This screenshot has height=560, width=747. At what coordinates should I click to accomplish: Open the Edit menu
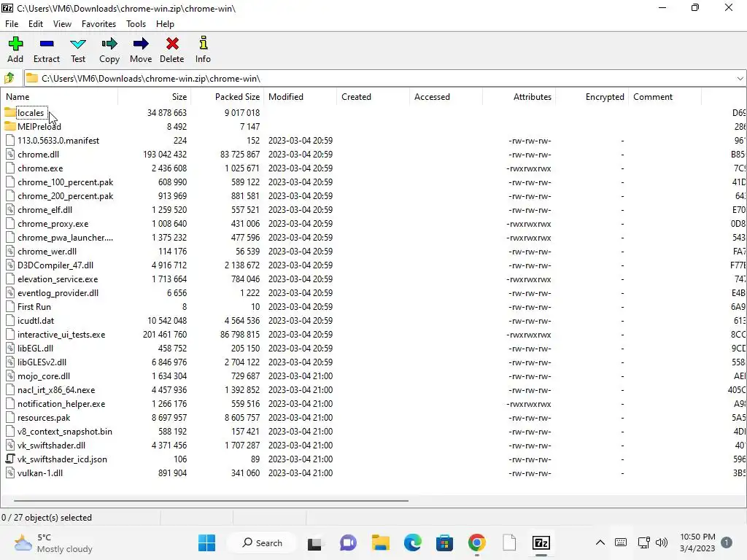(35, 24)
